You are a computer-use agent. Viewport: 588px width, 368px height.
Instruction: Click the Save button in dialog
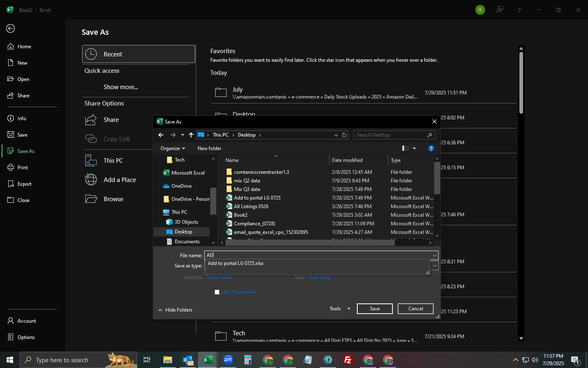375,309
